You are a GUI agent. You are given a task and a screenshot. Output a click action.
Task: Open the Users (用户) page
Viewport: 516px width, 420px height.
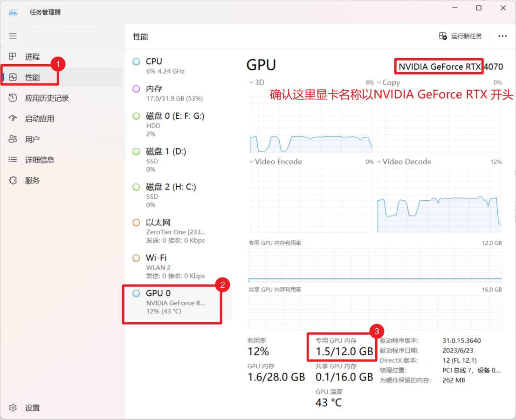point(32,139)
